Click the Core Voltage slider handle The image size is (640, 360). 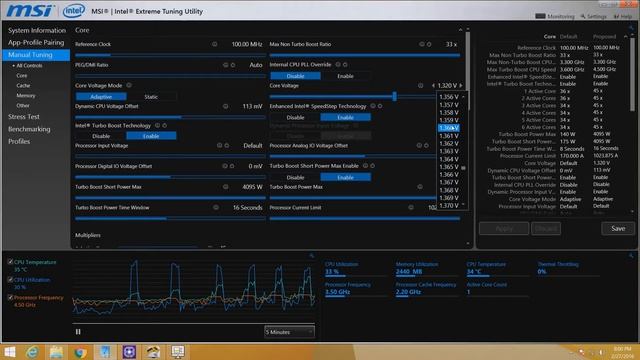coord(394,96)
